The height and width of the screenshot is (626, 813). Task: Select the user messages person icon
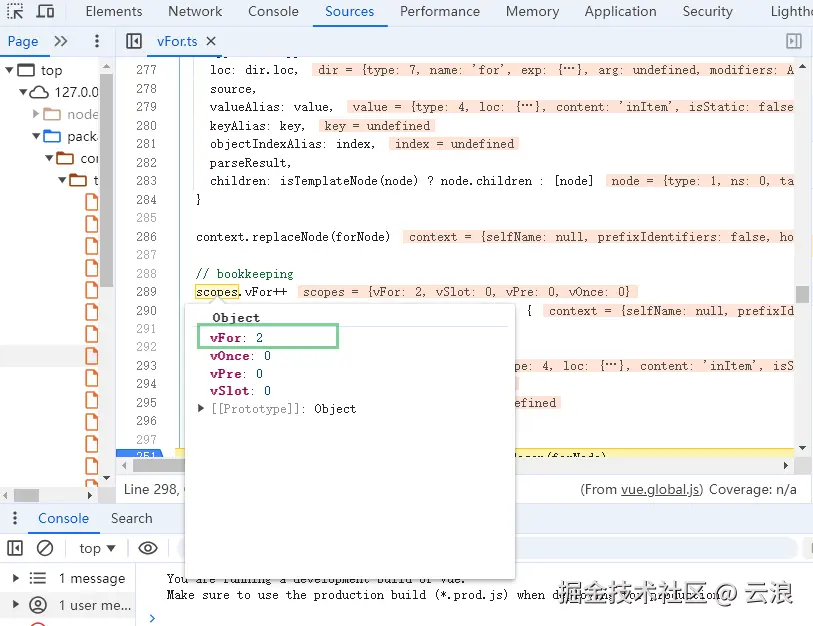(38, 605)
